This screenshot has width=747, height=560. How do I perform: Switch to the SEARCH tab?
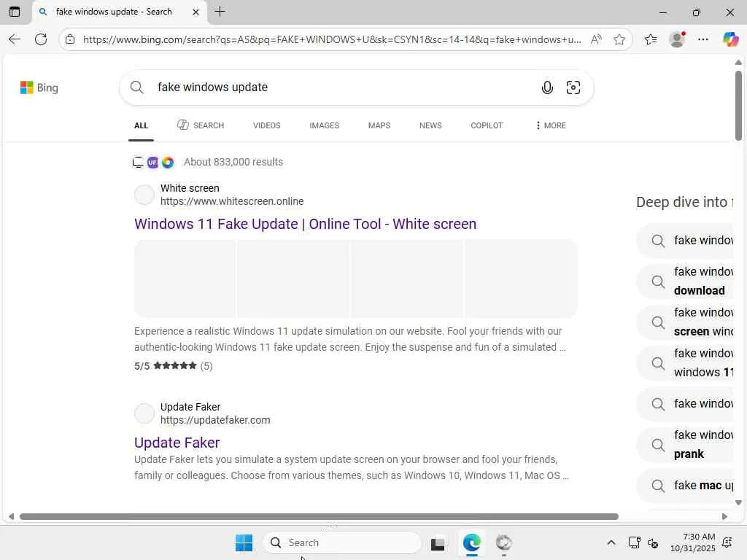(x=201, y=125)
